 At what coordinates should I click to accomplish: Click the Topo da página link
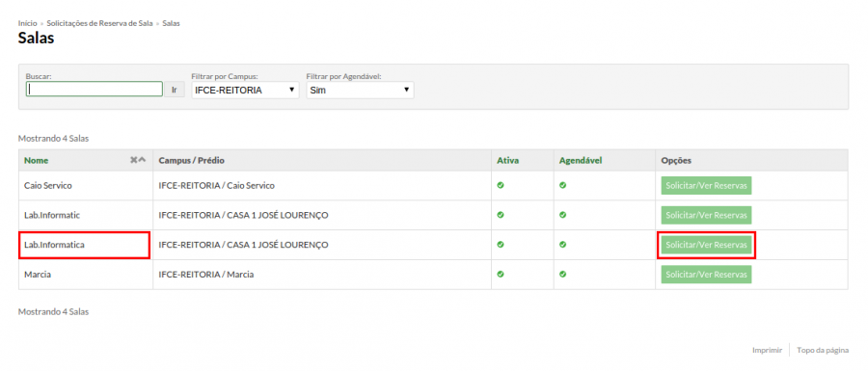click(x=823, y=350)
